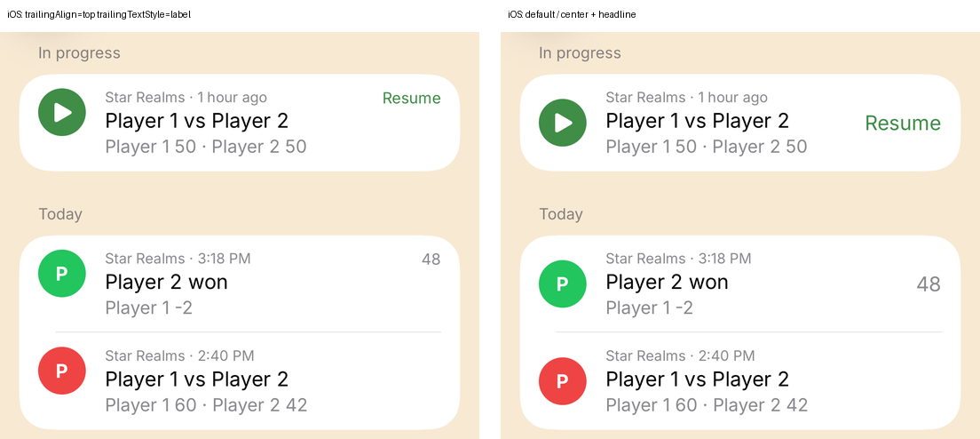The width and height of the screenshot is (980, 439).
Task: Click red P avatar in right panel
Action: tap(563, 381)
